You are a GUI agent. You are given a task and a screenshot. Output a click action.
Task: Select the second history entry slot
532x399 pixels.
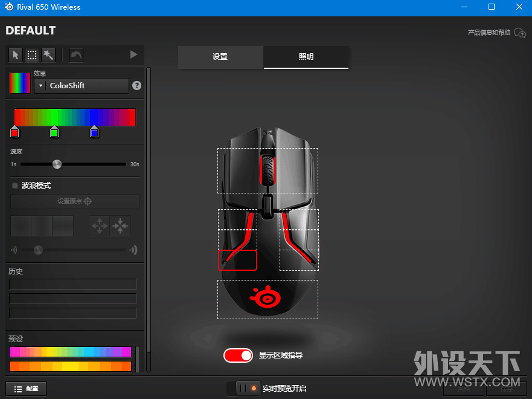[72, 299]
